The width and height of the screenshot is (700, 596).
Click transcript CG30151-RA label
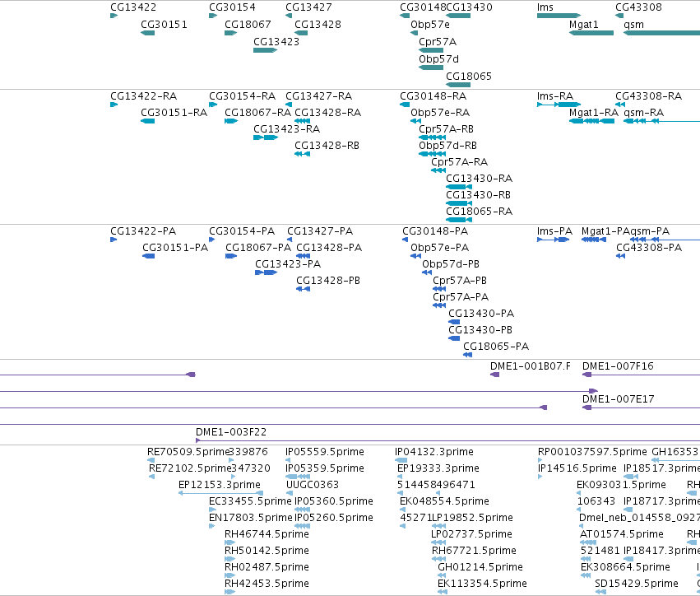point(174,113)
